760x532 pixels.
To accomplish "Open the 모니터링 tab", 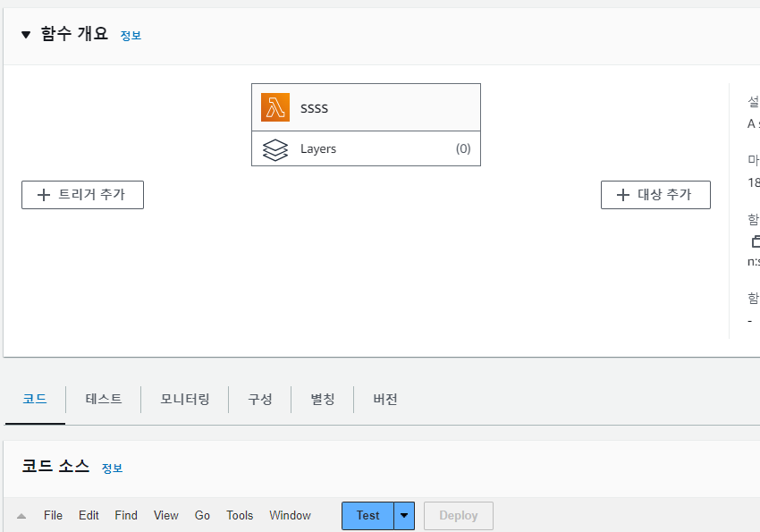I will 185,400.
